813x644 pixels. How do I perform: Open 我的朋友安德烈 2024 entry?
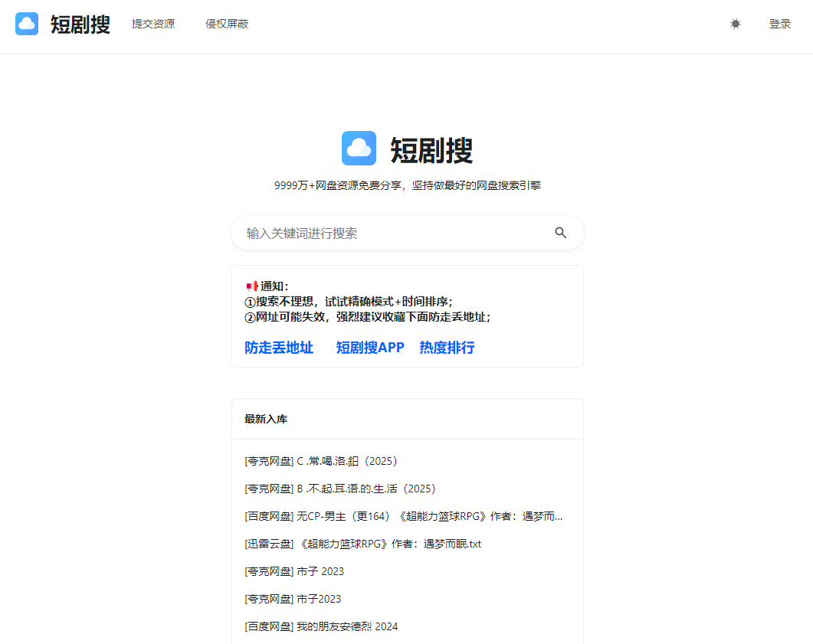pyautogui.click(x=321, y=626)
